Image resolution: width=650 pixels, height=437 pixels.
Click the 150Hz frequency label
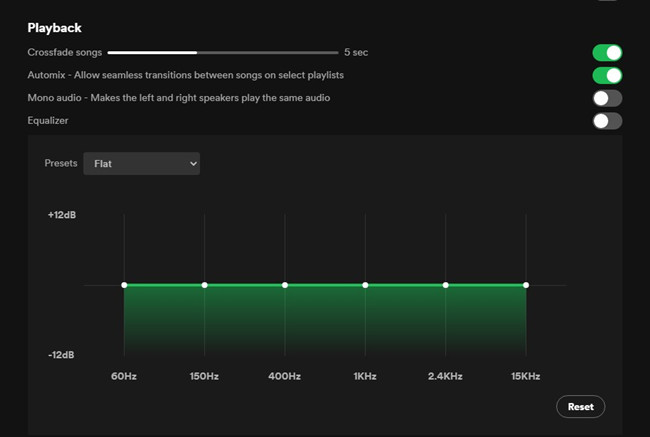204,376
